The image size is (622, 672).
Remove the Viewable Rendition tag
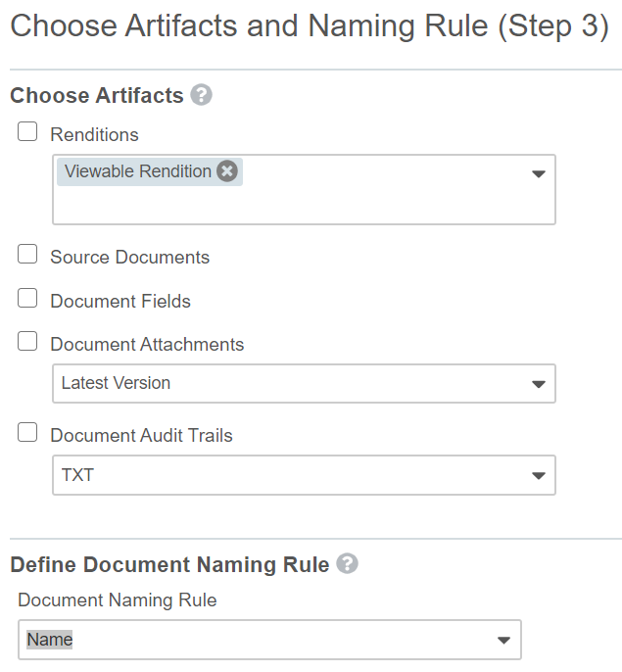227,171
